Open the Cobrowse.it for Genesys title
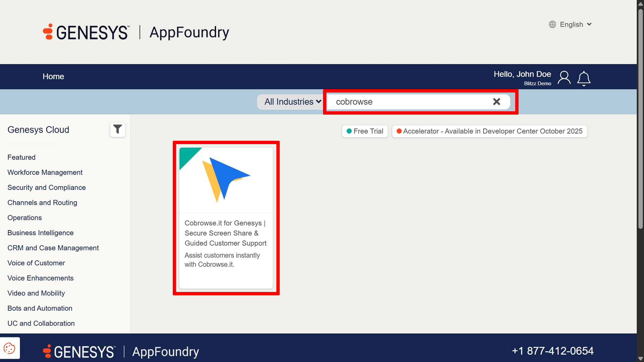The height and width of the screenshot is (362, 644). click(x=225, y=233)
